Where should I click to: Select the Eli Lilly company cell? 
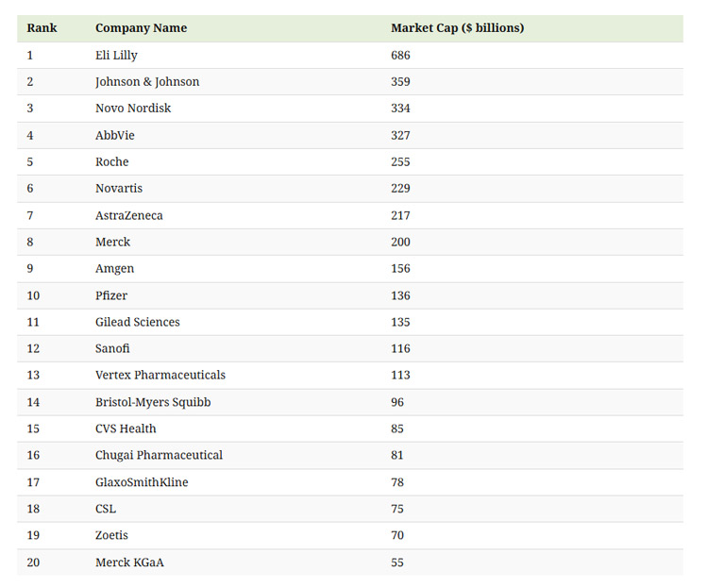click(x=116, y=56)
